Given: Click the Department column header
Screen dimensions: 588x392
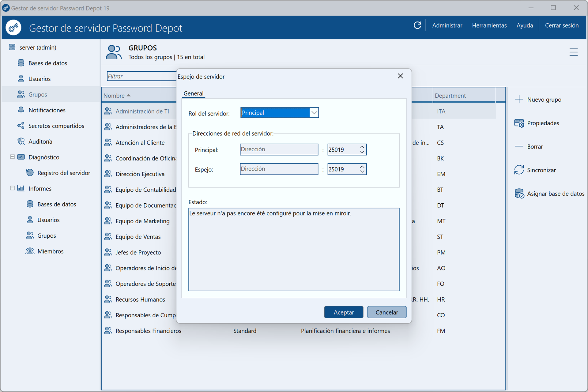Looking at the screenshot, I should (x=464, y=96).
